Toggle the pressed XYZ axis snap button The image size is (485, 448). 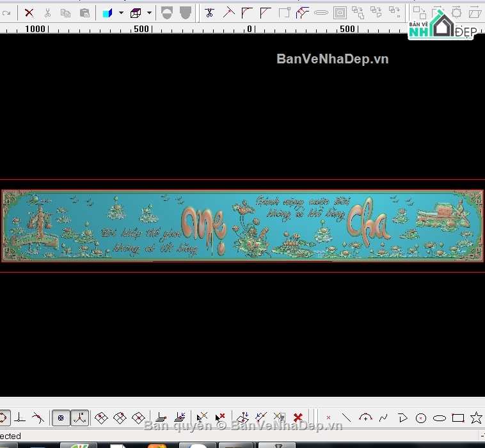80,418
